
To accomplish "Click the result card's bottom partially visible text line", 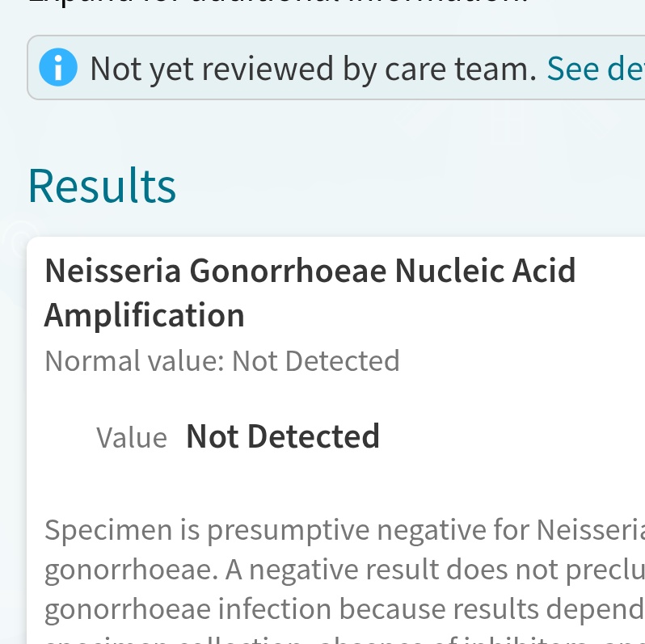I will [323, 638].
